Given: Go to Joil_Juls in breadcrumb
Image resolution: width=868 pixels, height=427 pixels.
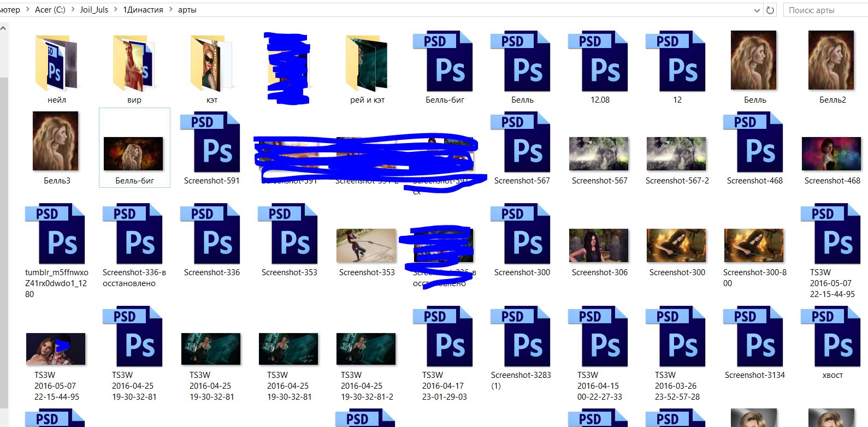Looking at the screenshot, I should 95,10.
